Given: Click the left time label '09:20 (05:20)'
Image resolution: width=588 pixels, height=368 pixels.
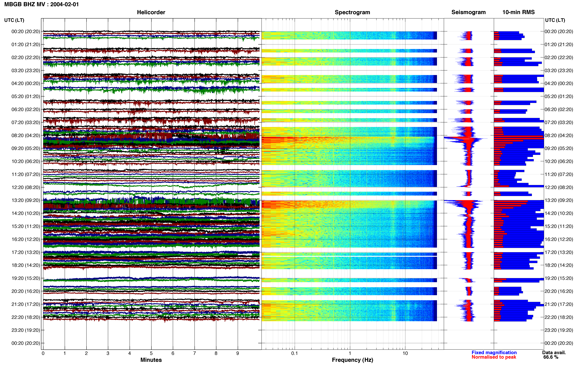Looking at the screenshot, I should pos(26,148).
